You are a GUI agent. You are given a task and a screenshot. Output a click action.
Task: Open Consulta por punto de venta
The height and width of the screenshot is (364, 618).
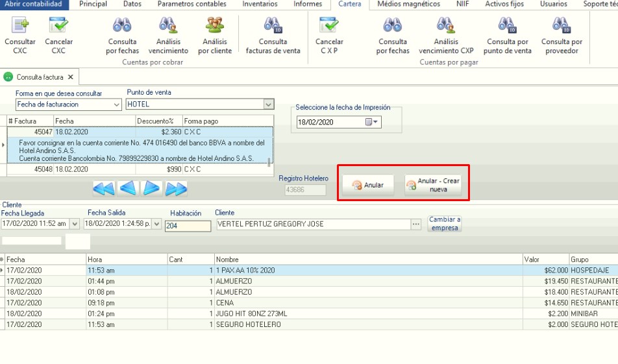(x=507, y=34)
